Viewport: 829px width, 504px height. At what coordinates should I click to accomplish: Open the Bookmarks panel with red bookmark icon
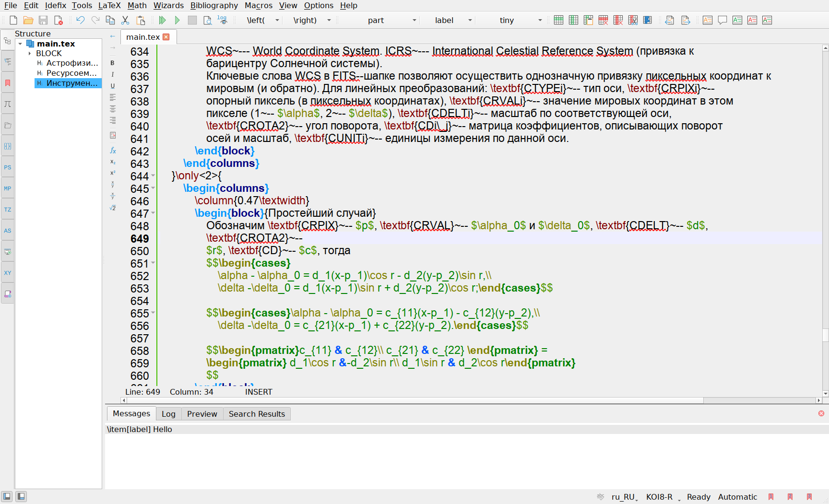[x=8, y=83]
